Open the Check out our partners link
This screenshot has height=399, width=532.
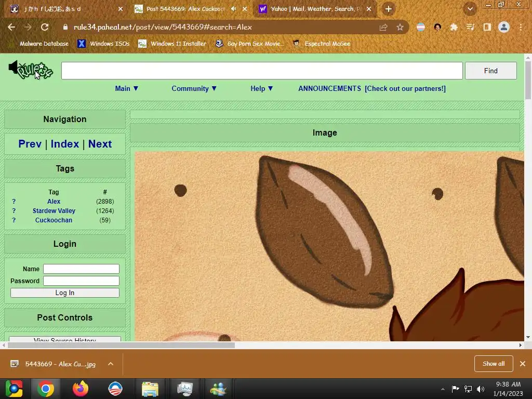click(x=405, y=88)
